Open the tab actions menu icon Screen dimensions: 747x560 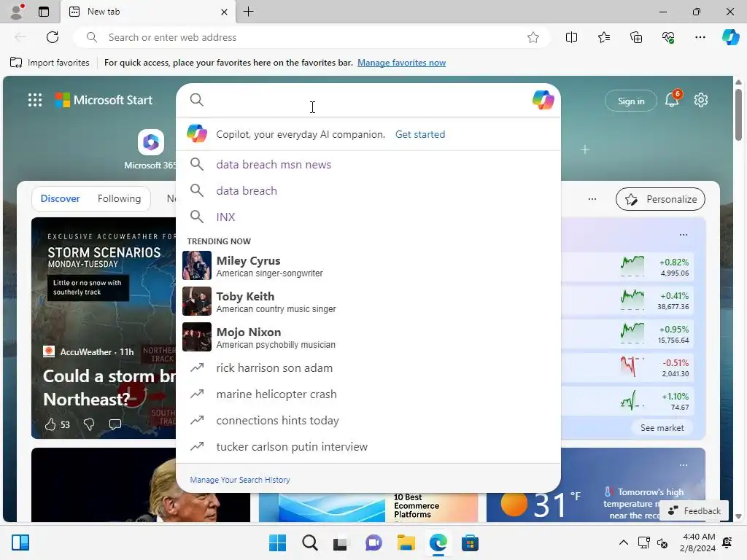click(44, 12)
